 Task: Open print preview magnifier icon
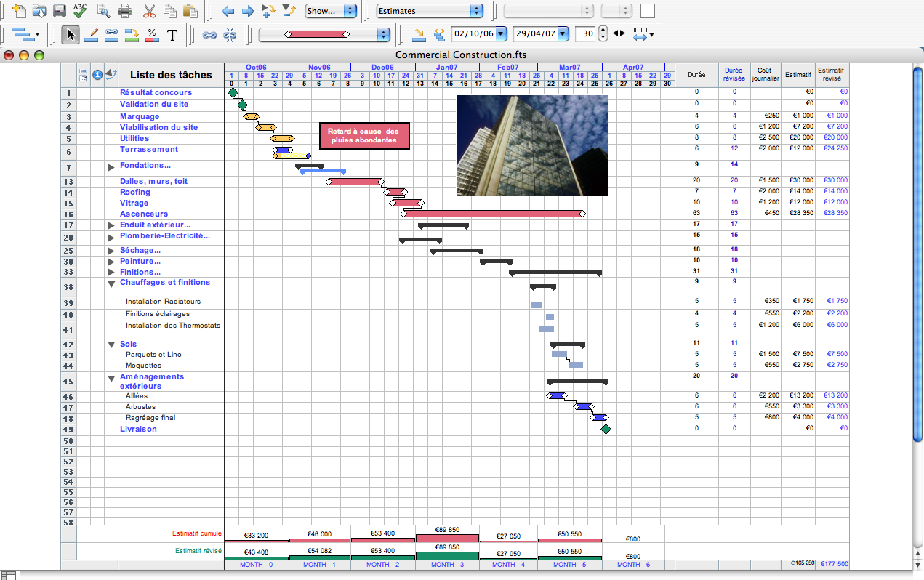coord(103,11)
